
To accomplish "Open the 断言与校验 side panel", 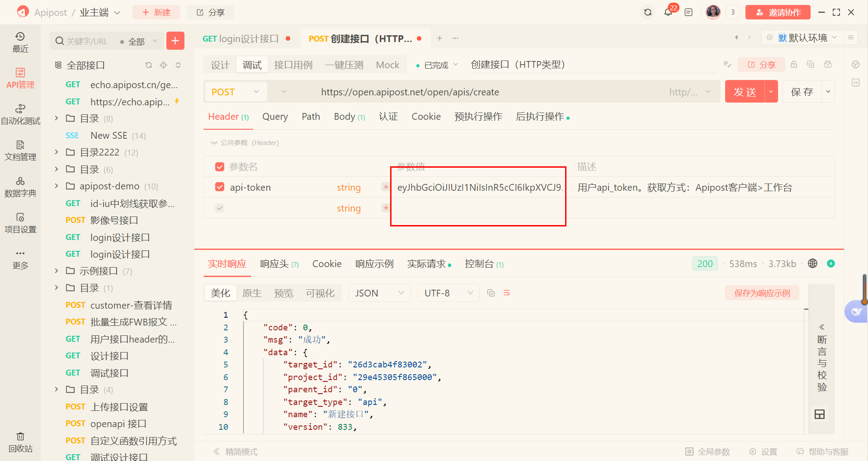I will 822,357.
